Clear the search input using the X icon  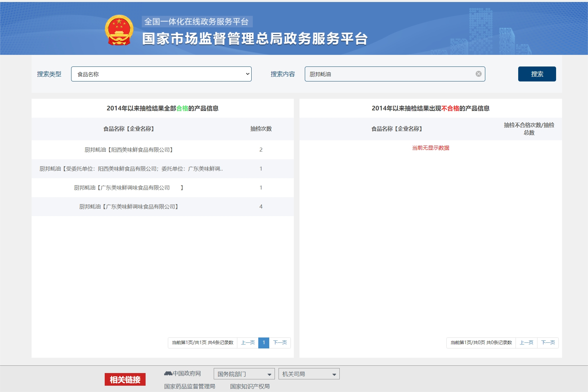click(478, 74)
